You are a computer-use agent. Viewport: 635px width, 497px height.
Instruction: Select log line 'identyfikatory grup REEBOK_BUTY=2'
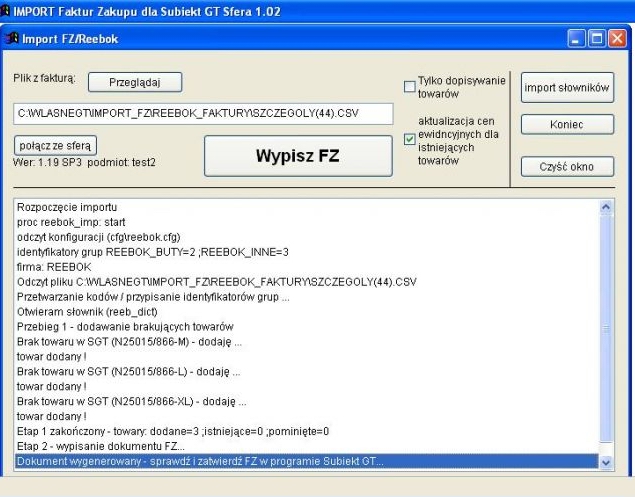[307, 252]
